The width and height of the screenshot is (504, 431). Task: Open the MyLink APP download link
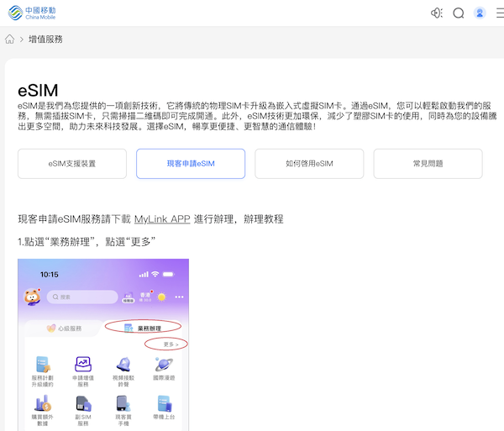point(162,218)
